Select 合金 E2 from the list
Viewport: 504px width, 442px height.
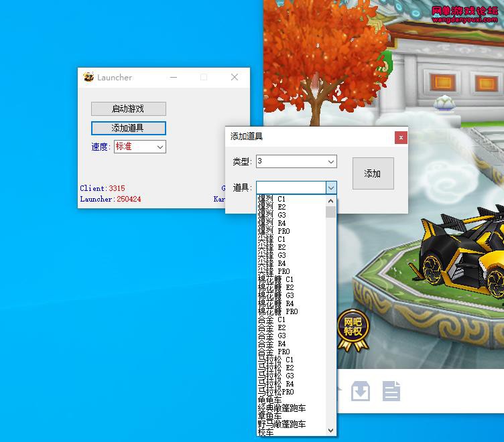pos(292,327)
